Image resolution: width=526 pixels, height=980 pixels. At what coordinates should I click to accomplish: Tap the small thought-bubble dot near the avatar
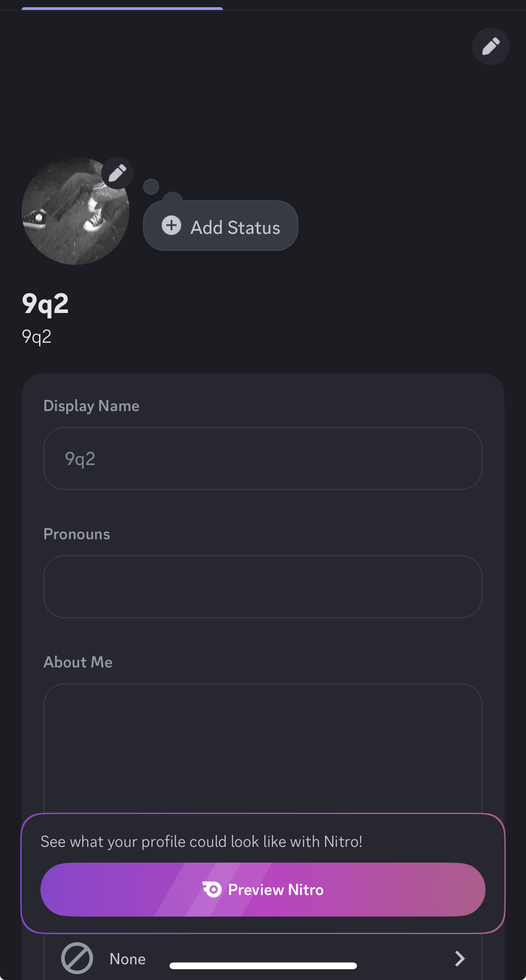(151, 186)
